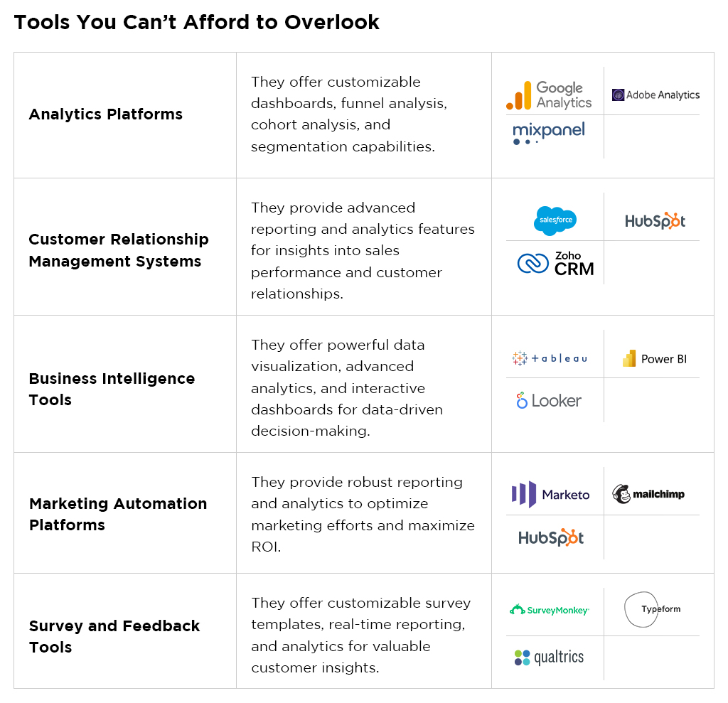Select the Zoho CRM logo
This screenshot has width=728, height=703.
pyautogui.click(x=555, y=263)
